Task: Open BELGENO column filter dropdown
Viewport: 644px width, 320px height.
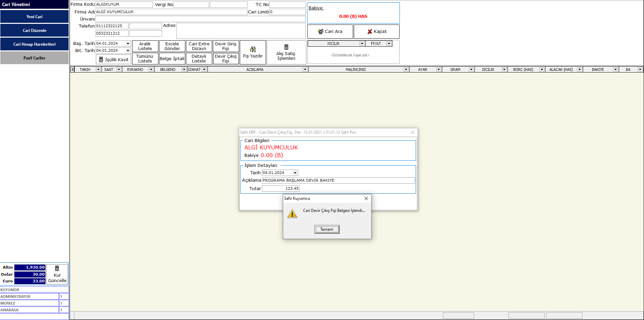Action: point(184,70)
